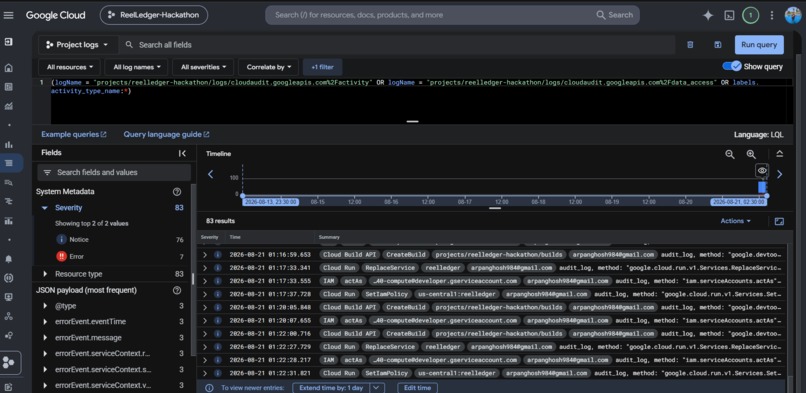
Task: Expand log entry at 01:22:31.821
Action: [205, 373]
